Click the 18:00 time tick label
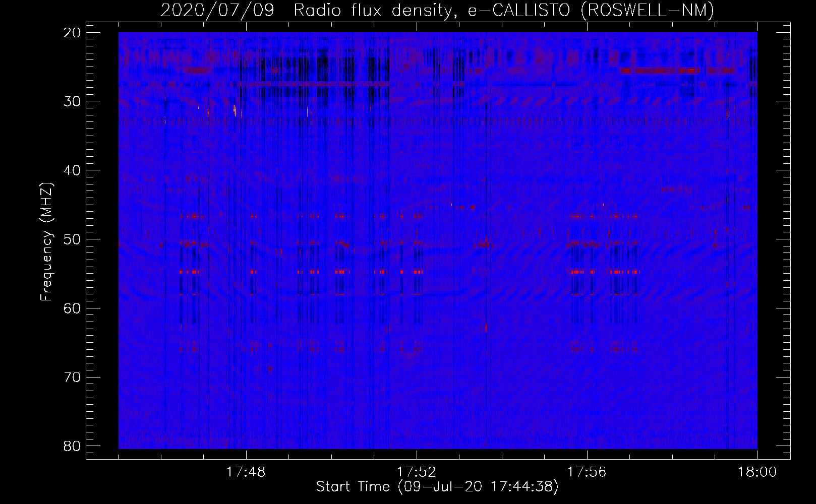Viewport: 816px width, 504px height. (757, 472)
